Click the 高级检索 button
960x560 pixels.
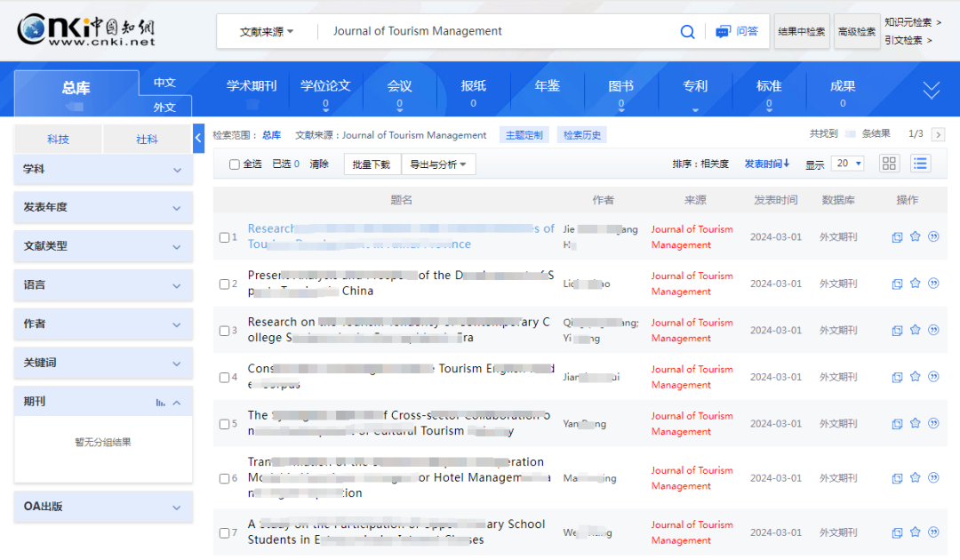tap(857, 32)
